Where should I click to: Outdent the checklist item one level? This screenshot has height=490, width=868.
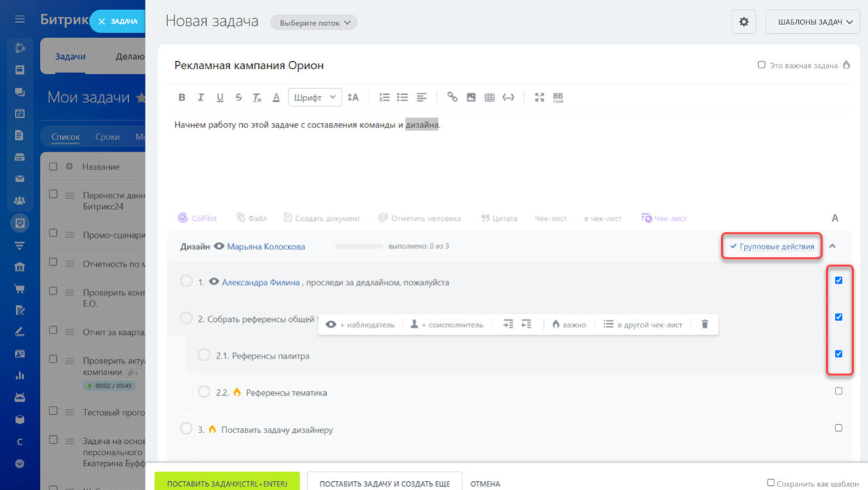point(526,325)
